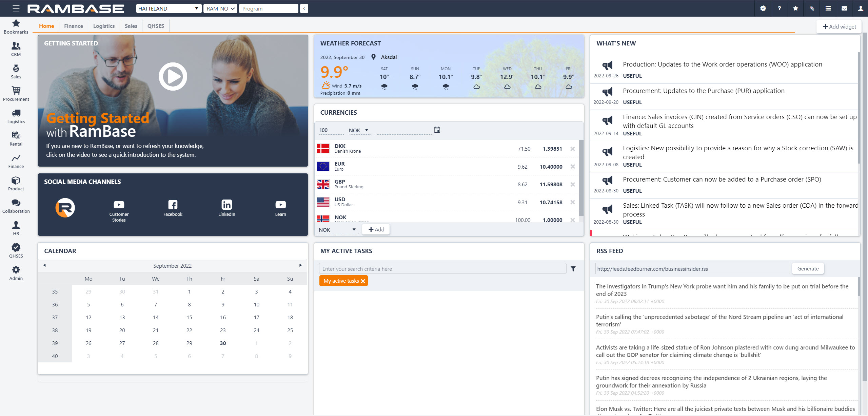Click the Add widget button
The image size is (868, 416).
839,26
